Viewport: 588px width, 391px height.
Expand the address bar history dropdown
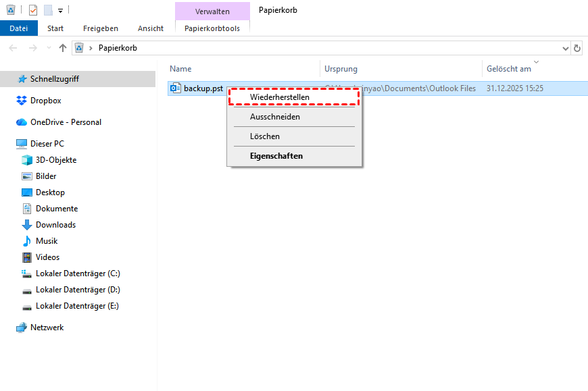566,48
